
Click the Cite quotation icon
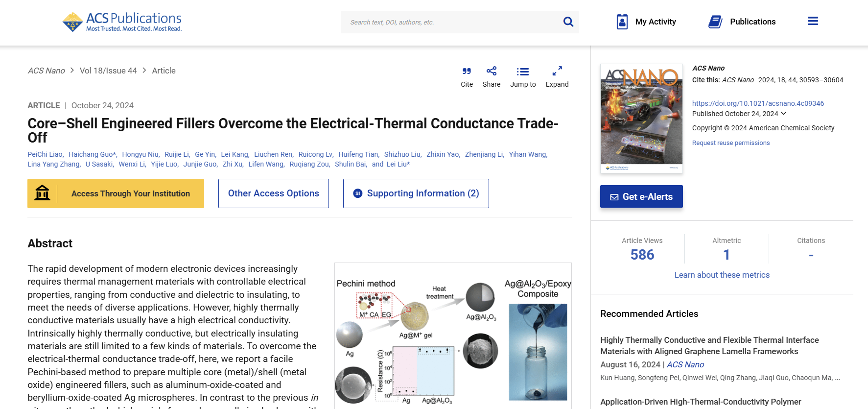467,72
